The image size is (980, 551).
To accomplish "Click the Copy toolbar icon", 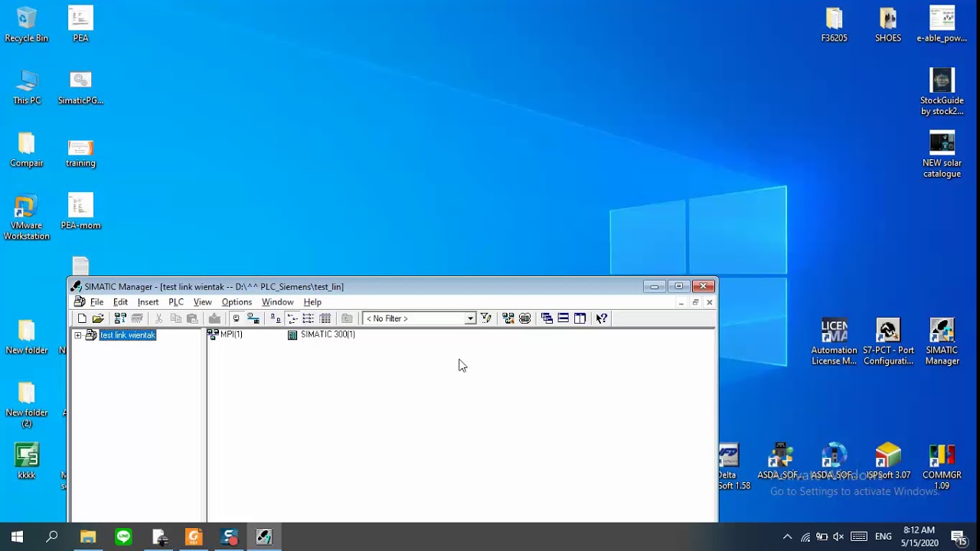I will pos(176,318).
